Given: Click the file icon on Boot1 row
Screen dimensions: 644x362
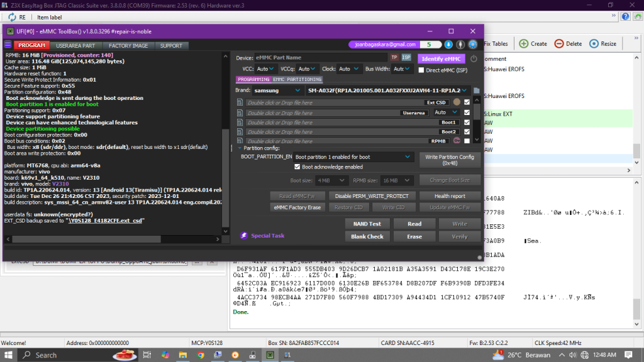Looking at the screenshot, I should (240, 123).
